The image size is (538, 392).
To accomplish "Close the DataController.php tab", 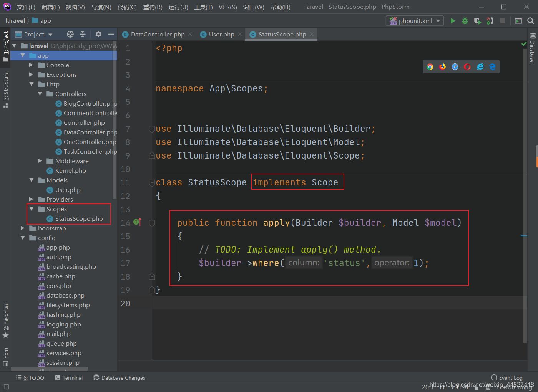I will pyautogui.click(x=189, y=34).
